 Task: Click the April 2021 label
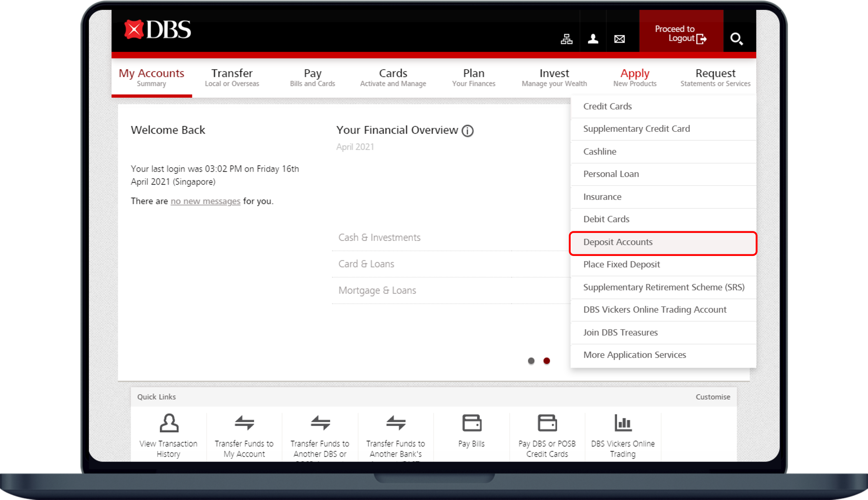355,147
